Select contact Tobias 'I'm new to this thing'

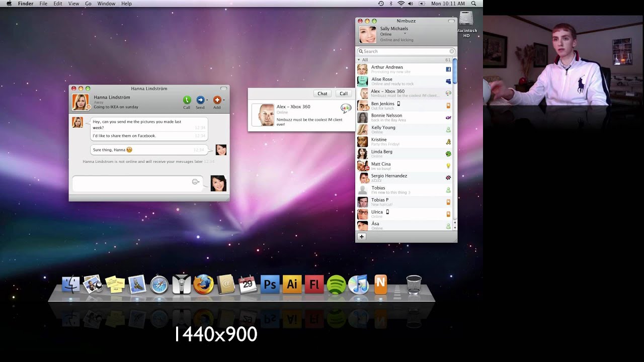(405, 190)
